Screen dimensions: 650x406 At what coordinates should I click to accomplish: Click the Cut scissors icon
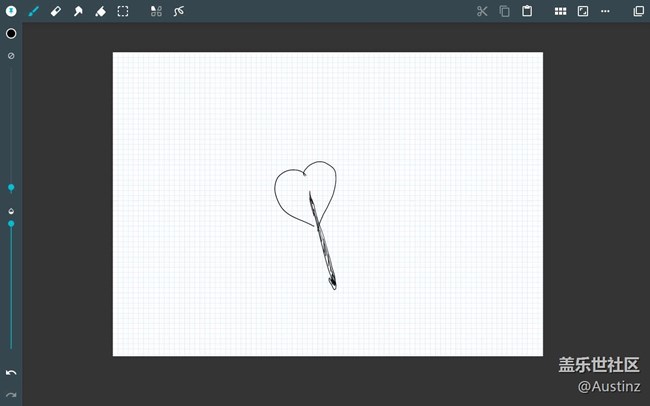click(x=482, y=11)
